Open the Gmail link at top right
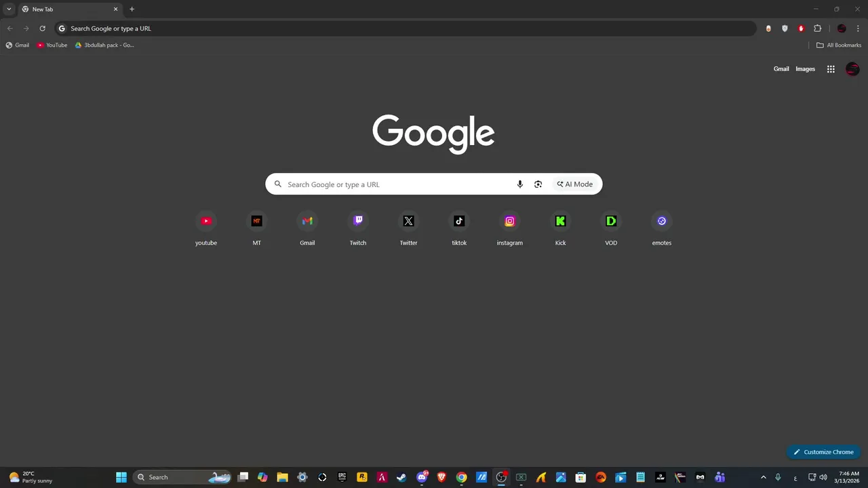The image size is (868, 488). coord(781,69)
